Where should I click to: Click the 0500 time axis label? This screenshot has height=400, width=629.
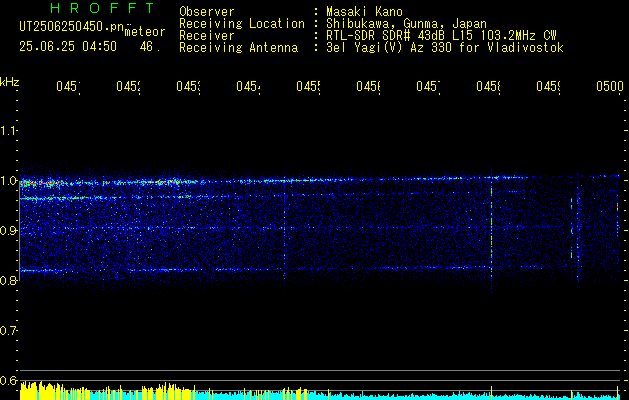pyautogui.click(x=610, y=86)
